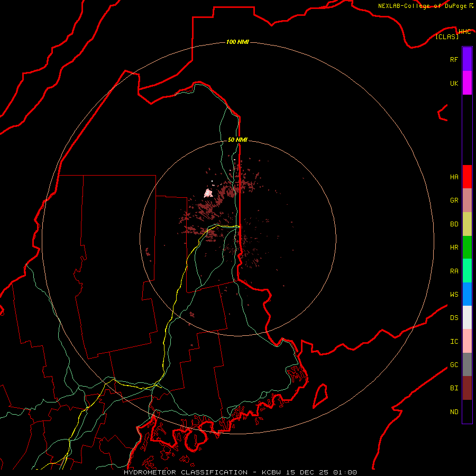Click the HA legend label
Viewport: 476px width, 476px height.
click(x=454, y=177)
